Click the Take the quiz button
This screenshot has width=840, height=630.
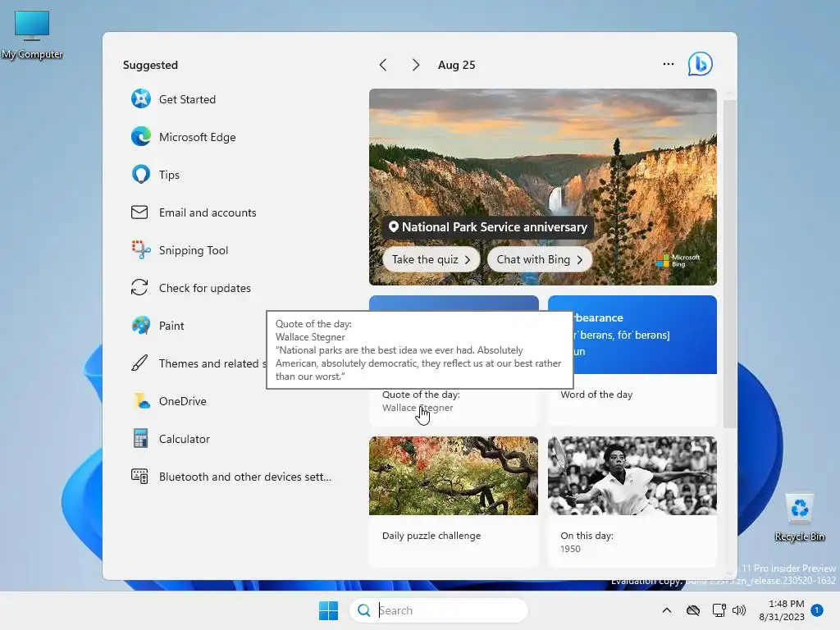click(x=431, y=259)
